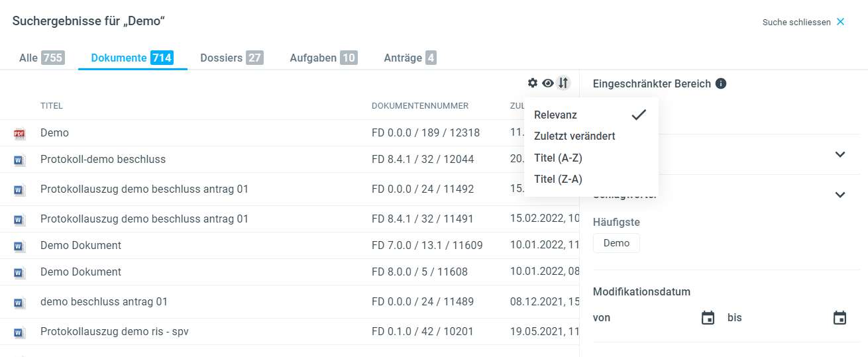Open the 'von' date calendar picker
The height and width of the screenshot is (357, 868).
click(708, 318)
